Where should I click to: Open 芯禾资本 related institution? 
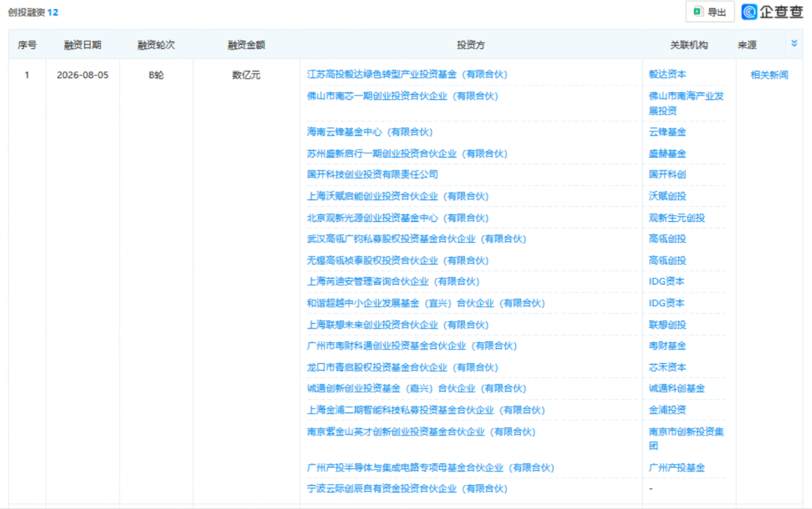click(x=667, y=367)
